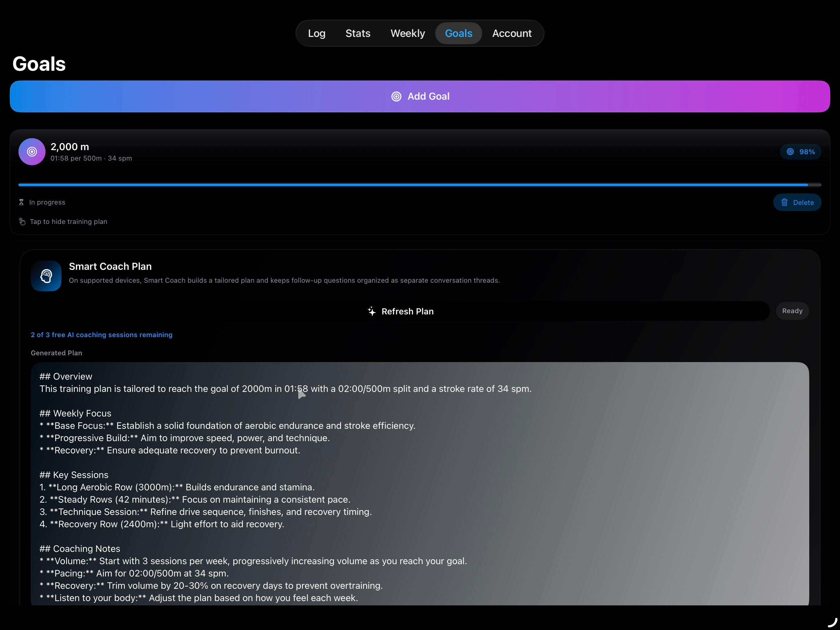Click the Progressive Build bullet line
The height and width of the screenshot is (630, 840).
[184, 438]
